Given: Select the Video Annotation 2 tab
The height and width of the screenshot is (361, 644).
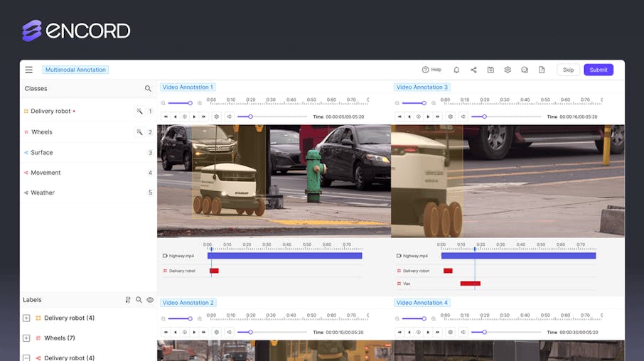Looking at the screenshot, I should click(188, 303).
